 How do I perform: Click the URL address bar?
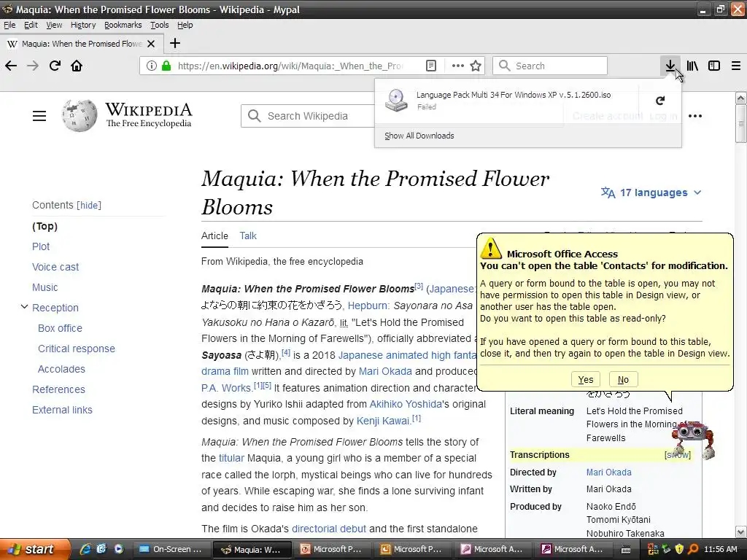[x=290, y=66]
